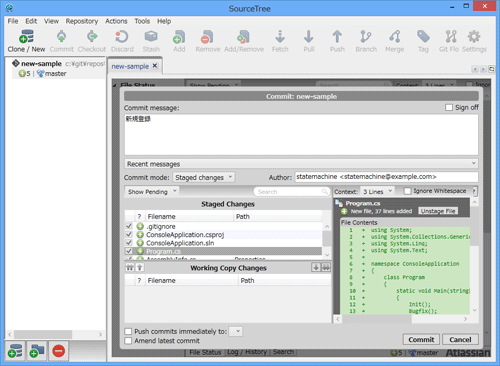The width and height of the screenshot is (500, 366).
Task: Click the Add toolbar icon
Action: 179,41
